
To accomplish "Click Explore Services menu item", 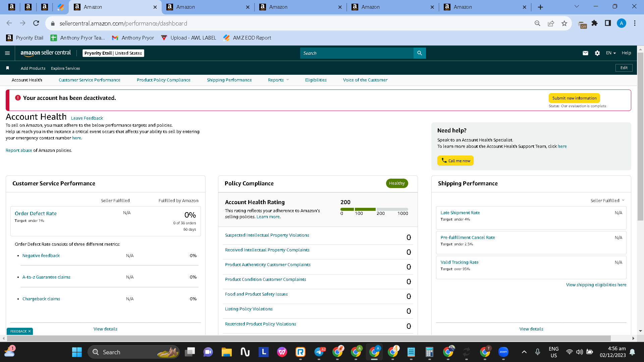I will click(65, 68).
